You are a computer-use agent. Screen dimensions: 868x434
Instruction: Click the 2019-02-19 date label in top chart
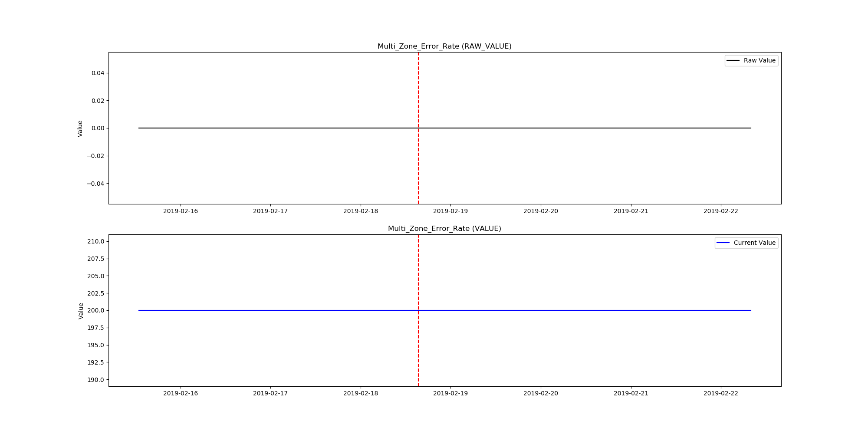click(450, 211)
